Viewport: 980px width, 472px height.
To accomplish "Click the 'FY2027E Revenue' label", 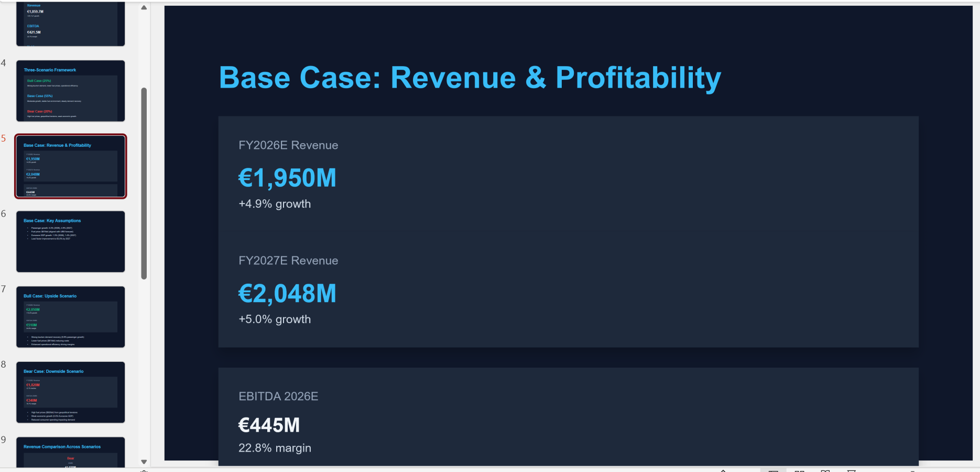I will click(x=288, y=261).
